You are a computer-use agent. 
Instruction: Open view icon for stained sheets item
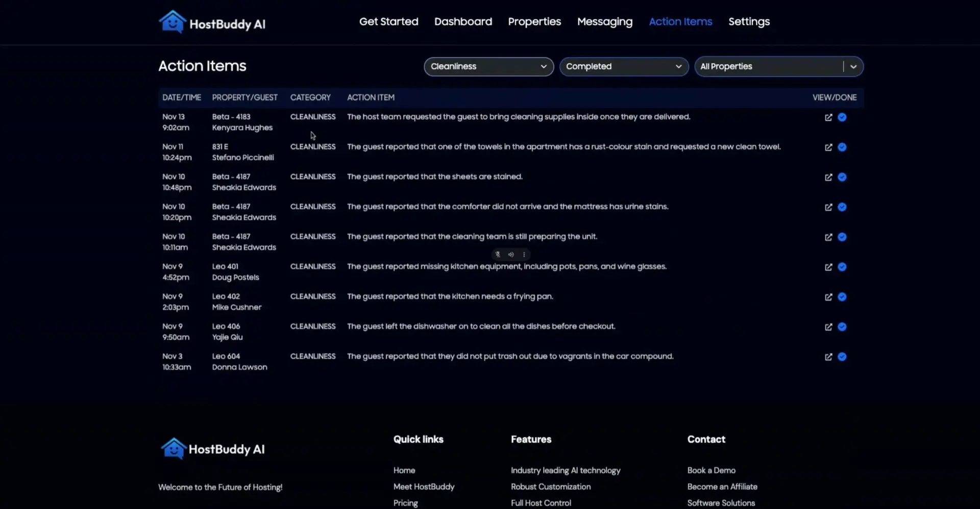(x=828, y=177)
